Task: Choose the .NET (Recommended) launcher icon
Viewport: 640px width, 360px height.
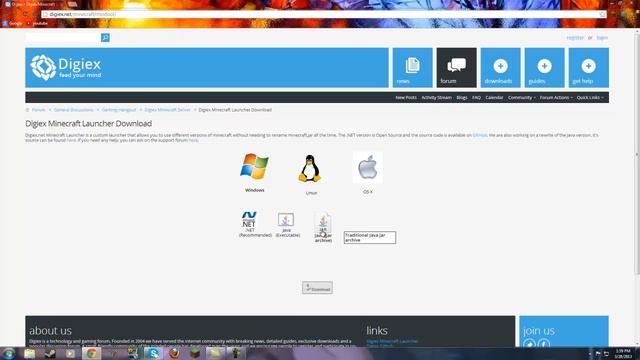Action: [249, 220]
